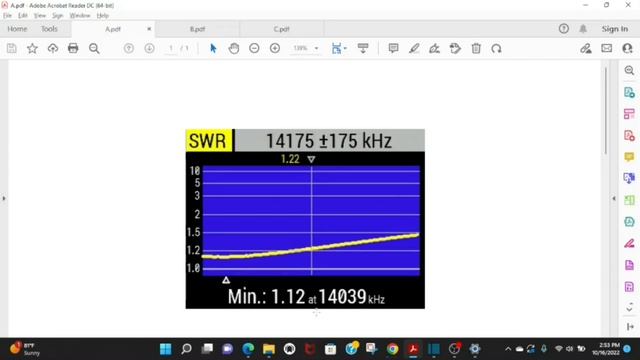Screen dimensions: 640x360
Task: Open the Comment tool in right pane
Action: 629,157
